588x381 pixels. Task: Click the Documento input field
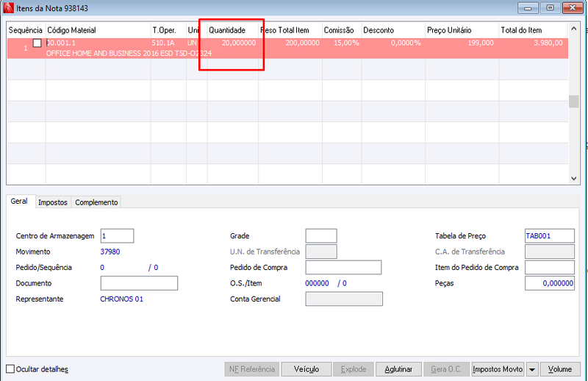[139, 283]
